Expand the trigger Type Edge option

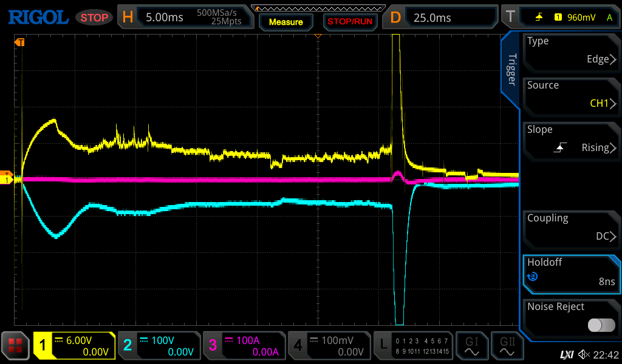point(571,50)
